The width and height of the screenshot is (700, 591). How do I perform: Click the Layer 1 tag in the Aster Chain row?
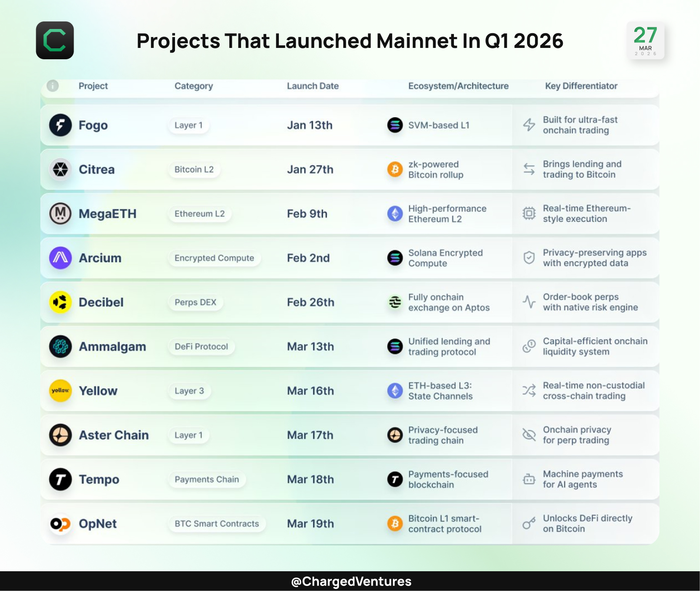pyautogui.click(x=189, y=435)
